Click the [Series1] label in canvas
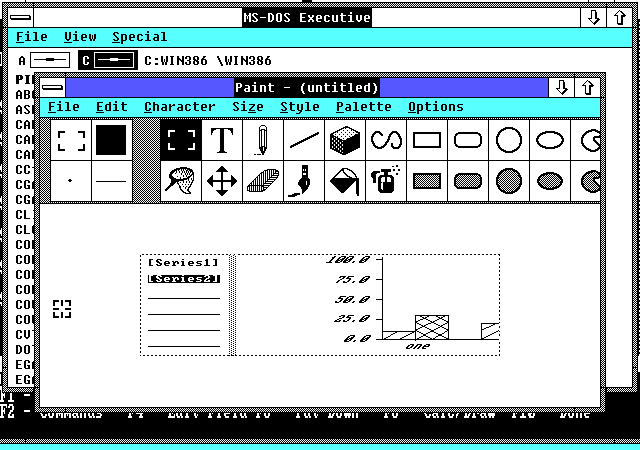This screenshot has width=640, height=450. coord(184,263)
